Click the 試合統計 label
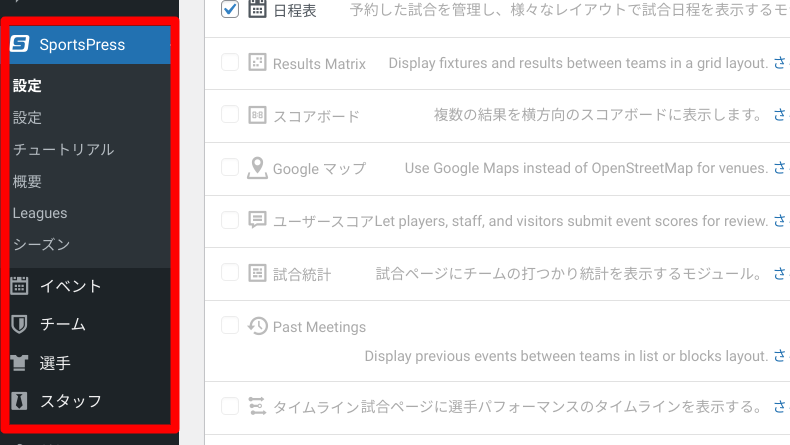This screenshot has width=790, height=445. click(x=302, y=275)
